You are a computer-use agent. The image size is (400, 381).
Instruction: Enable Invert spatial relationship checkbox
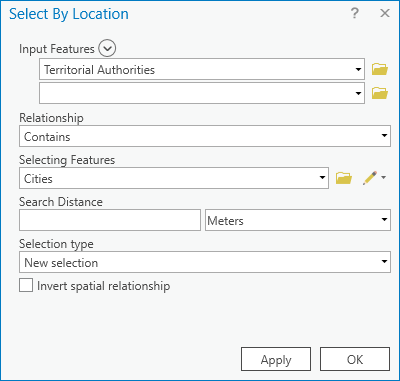(x=26, y=286)
